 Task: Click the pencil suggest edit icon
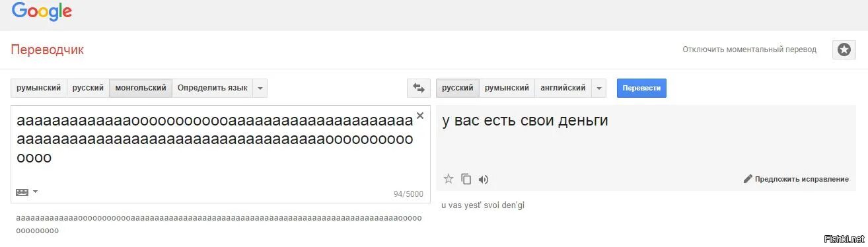748,179
